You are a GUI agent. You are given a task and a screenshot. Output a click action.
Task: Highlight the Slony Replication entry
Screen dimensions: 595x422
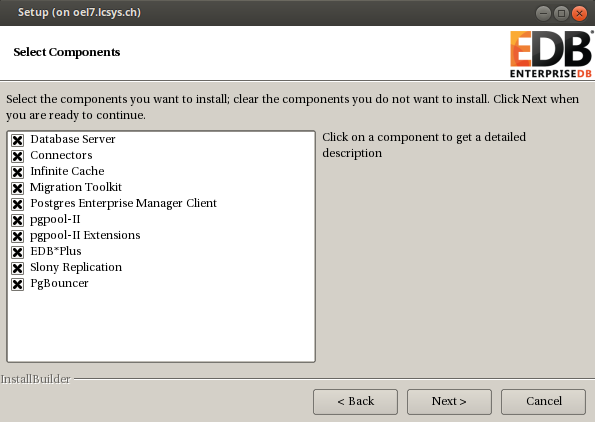[x=76, y=268]
